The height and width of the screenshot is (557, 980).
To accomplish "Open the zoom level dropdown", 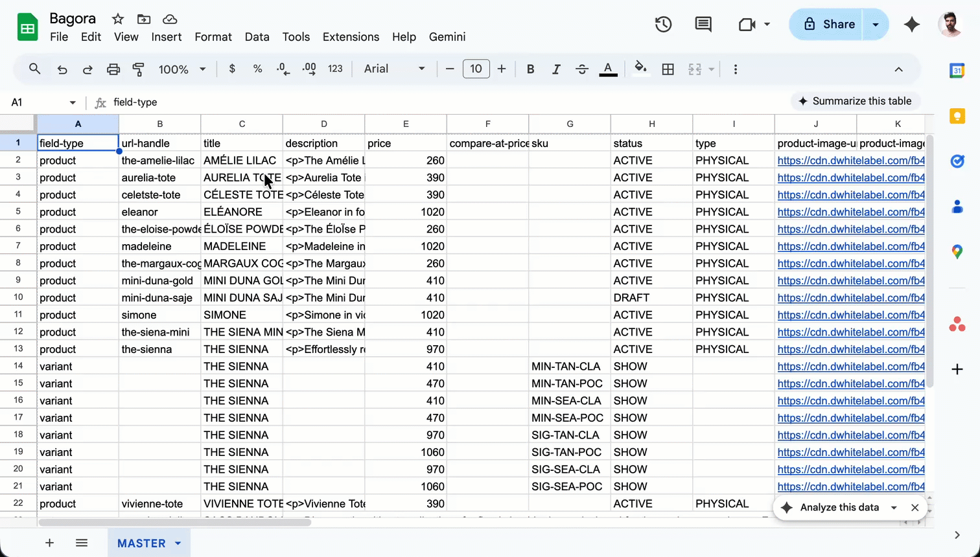I will point(182,69).
